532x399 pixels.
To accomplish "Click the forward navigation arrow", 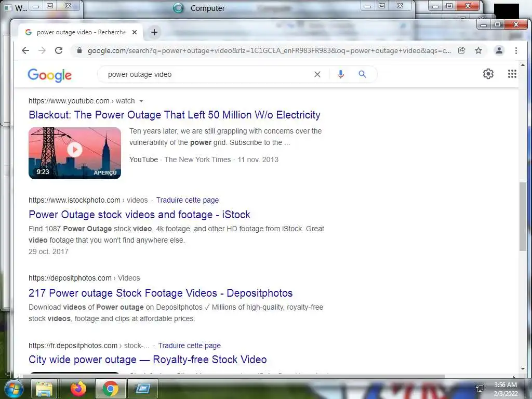I will click(42, 50).
